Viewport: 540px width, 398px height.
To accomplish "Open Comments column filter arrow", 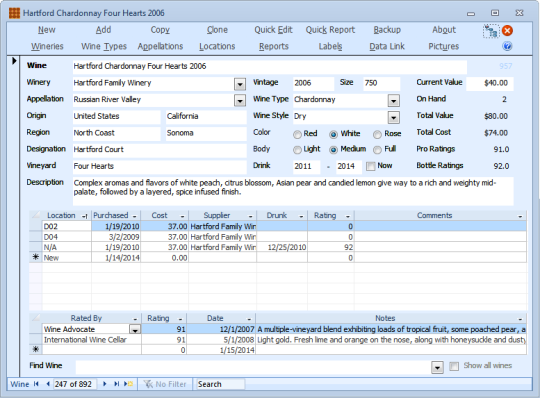I will [x=520, y=216].
